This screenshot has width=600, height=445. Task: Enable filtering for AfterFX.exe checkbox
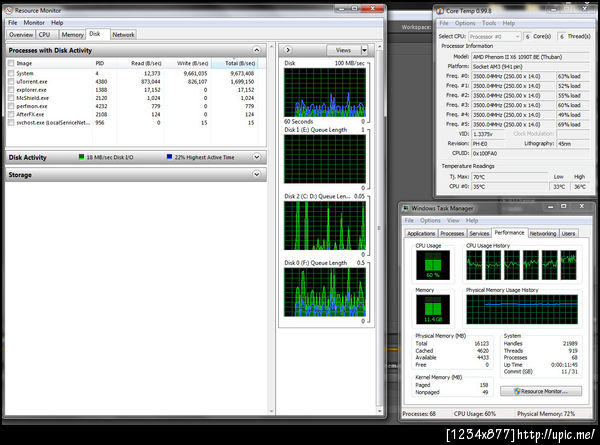coord(12,113)
